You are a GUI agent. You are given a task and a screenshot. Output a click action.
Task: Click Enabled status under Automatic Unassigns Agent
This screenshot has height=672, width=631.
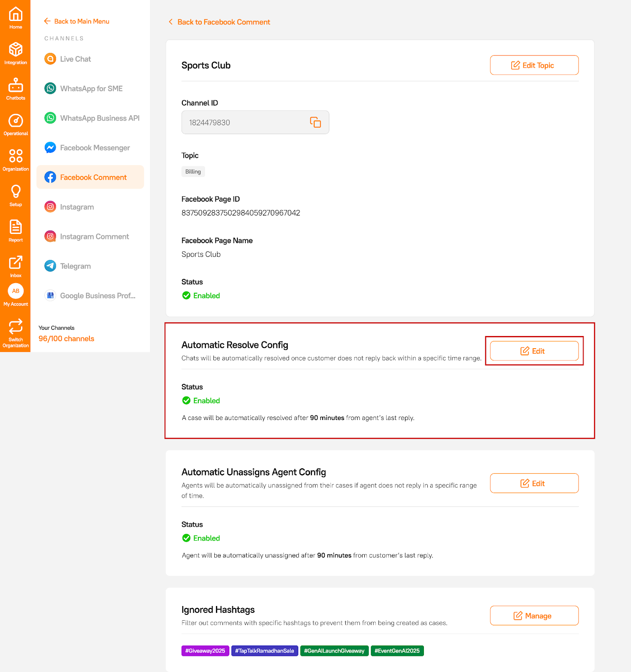click(x=201, y=538)
